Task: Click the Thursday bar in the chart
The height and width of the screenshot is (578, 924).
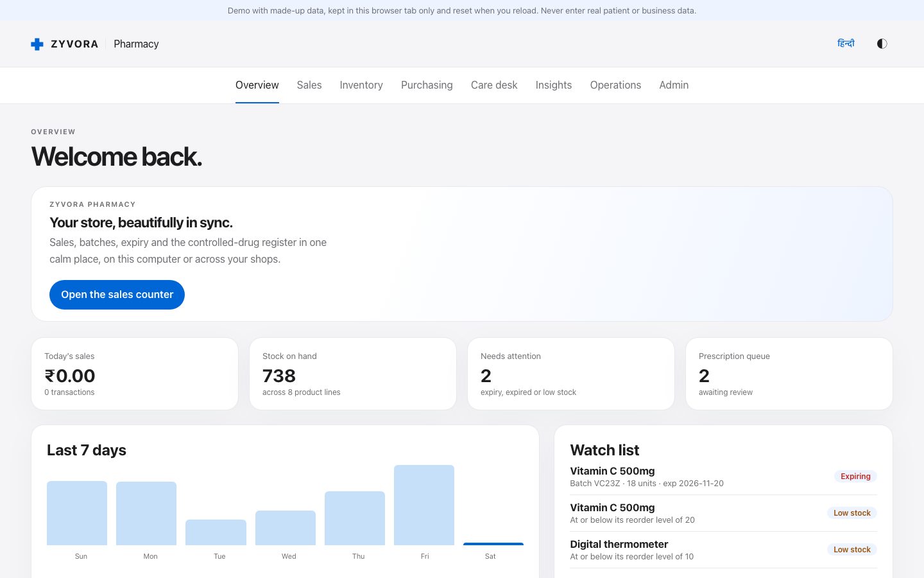Action: click(x=355, y=518)
